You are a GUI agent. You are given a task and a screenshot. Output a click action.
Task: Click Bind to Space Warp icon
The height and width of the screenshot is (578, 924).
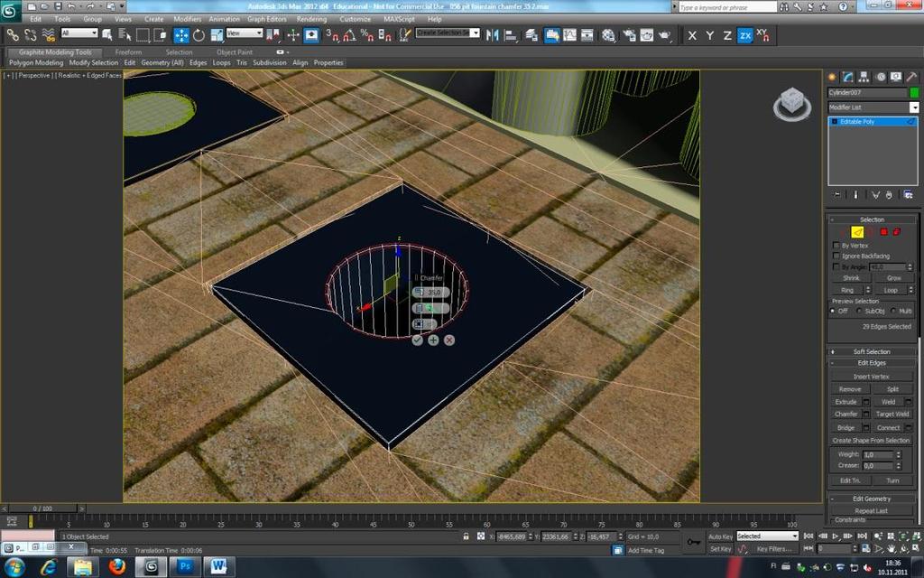coord(49,35)
